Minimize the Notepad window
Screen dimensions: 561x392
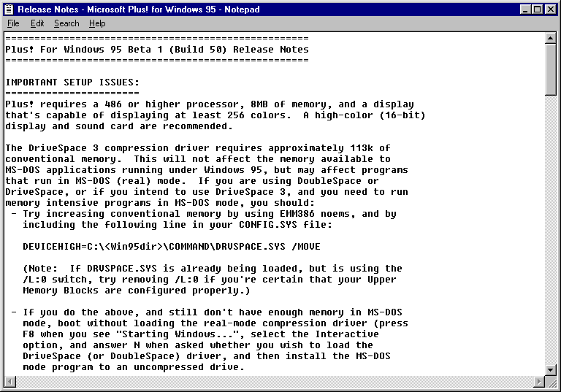click(x=525, y=9)
